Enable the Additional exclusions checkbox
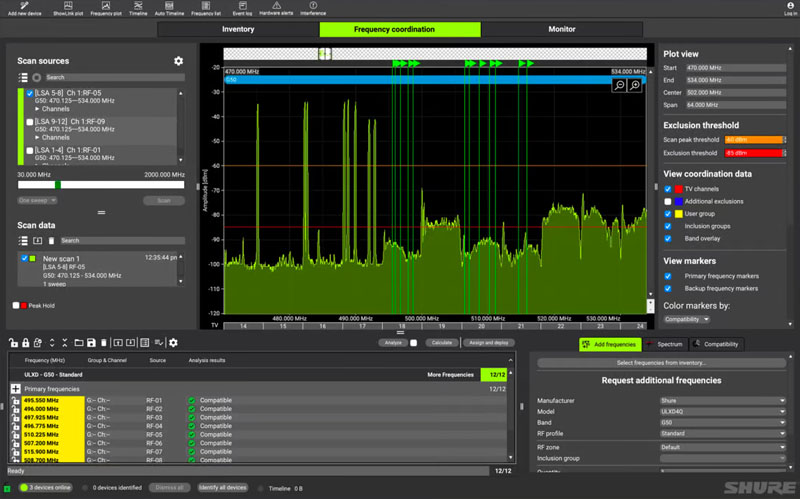 [668, 201]
